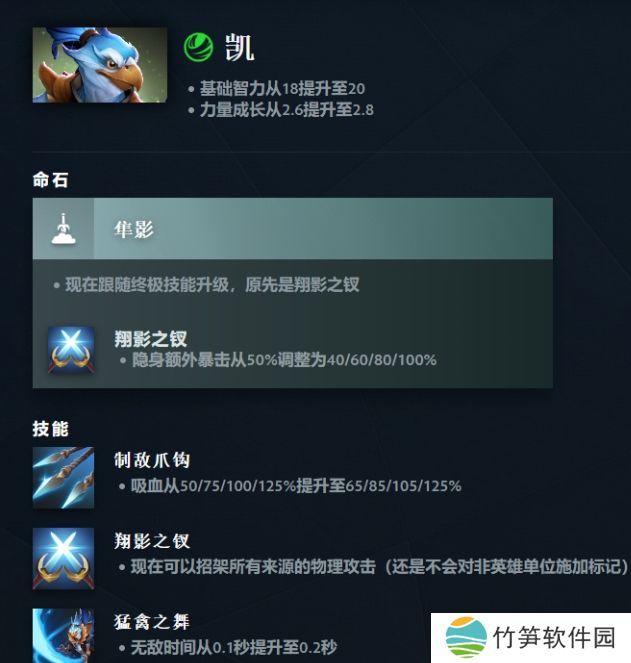This screenshot has width=631, height=663.
Task: Select the 隼影 facet header bar
Action: click(x=293, y=228)
